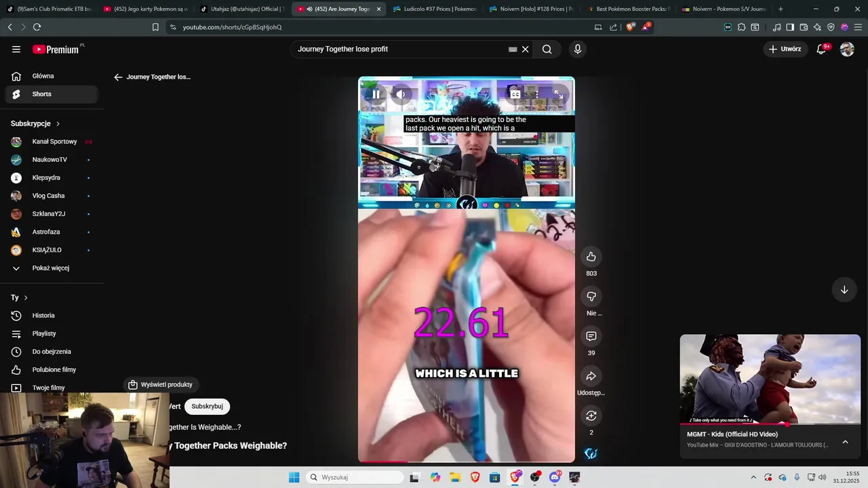Open the Klepsydra channel

click(52, 178)
